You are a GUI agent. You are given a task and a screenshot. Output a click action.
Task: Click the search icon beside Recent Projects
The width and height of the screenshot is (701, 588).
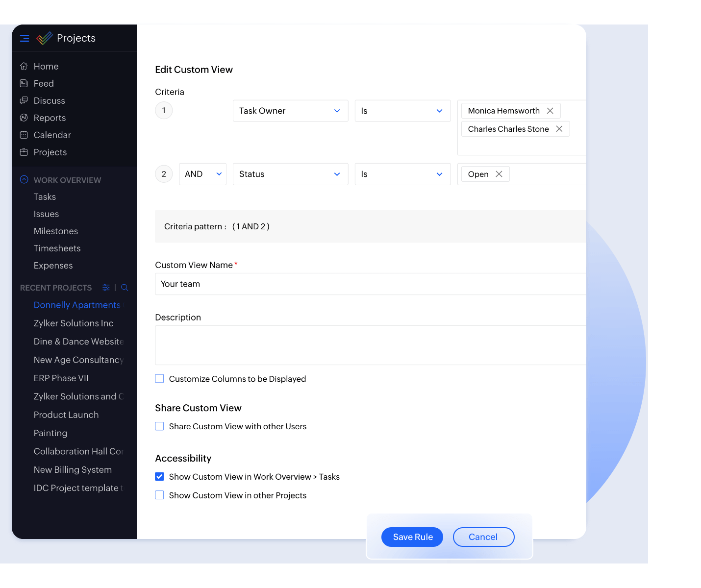tap(124, 288)
